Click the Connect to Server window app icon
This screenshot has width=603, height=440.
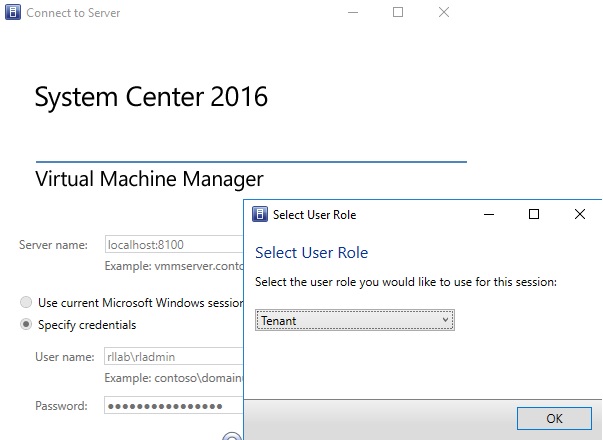click(x=13, y=12)
